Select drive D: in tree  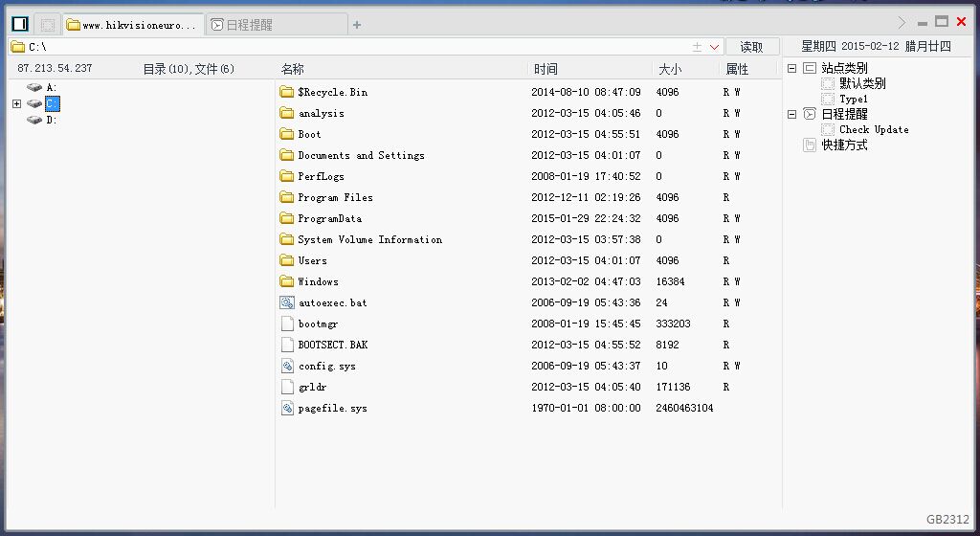tap(52, 120)
